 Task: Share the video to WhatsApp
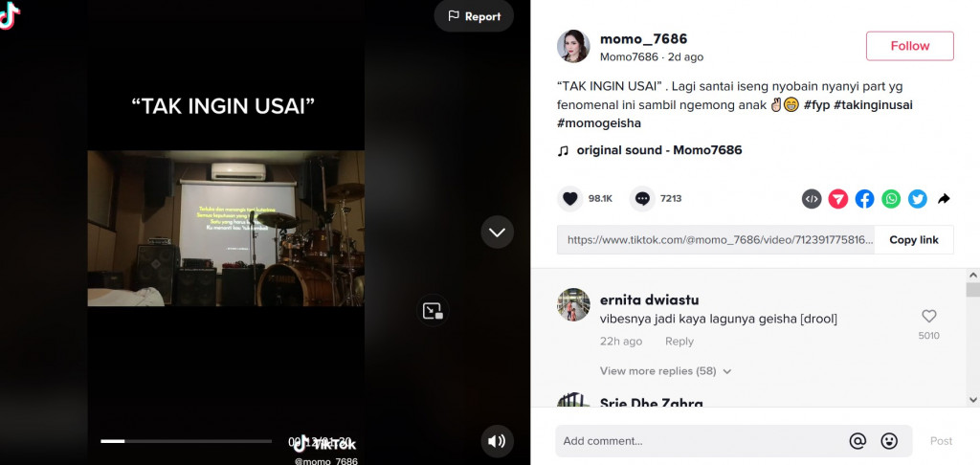tap(891, 199)
